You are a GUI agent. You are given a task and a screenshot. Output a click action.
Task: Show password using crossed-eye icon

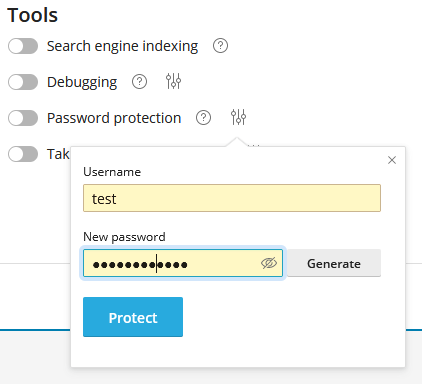point(269,263)
